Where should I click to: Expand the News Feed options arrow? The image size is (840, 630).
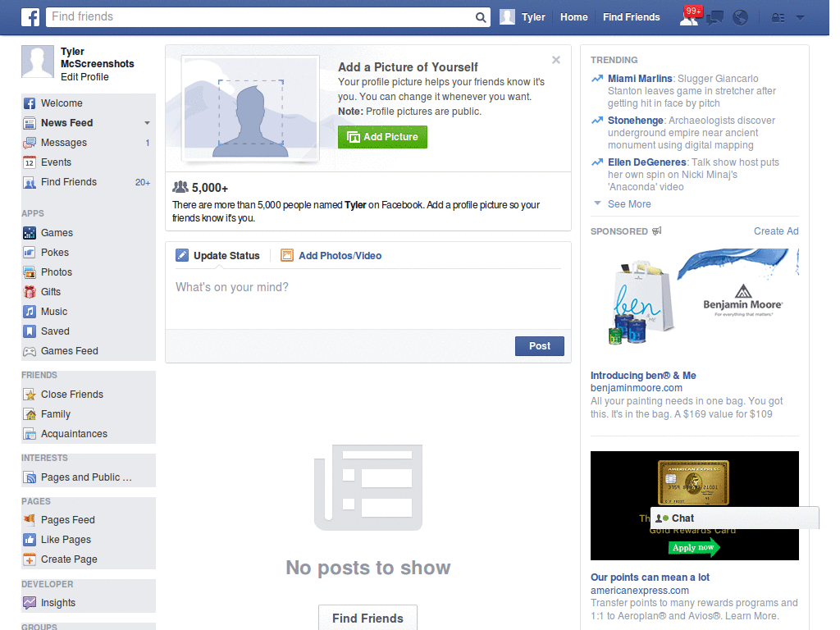coord(147,123)
